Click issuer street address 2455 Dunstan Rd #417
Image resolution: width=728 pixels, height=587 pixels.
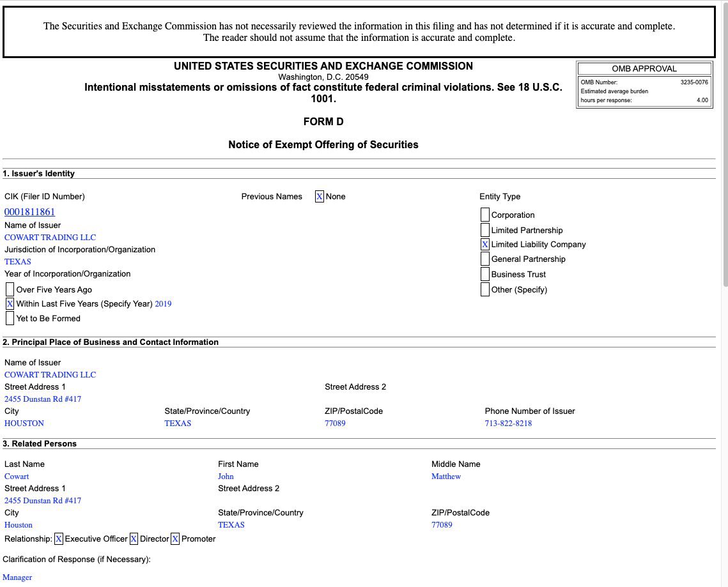coord(43,399)
